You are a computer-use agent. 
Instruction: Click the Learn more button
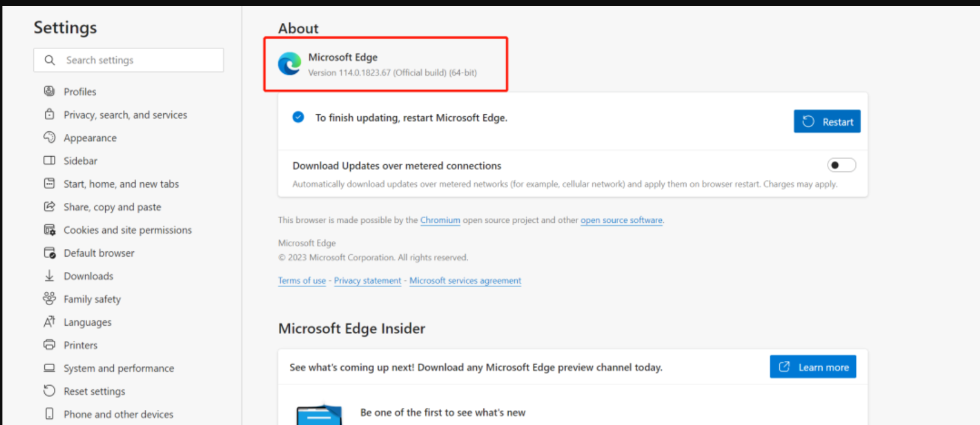tap(813, 366)
